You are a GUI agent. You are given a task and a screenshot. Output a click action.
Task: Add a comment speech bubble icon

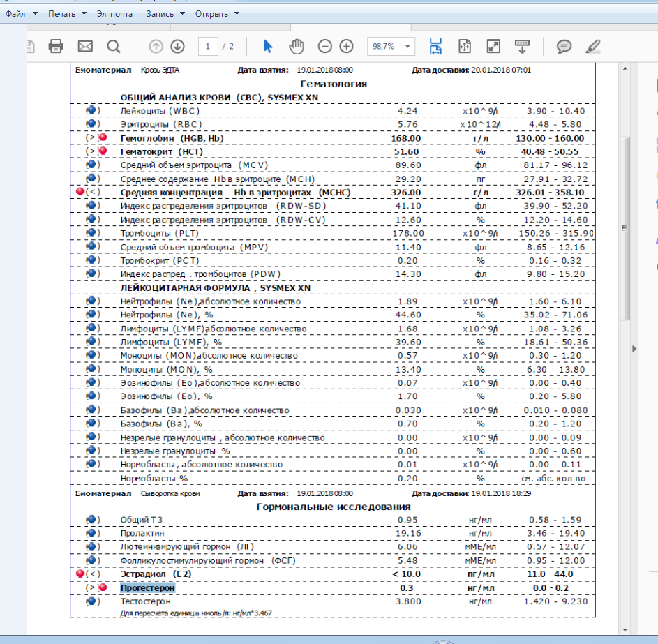pyautogui.click(x=564, y=46)
